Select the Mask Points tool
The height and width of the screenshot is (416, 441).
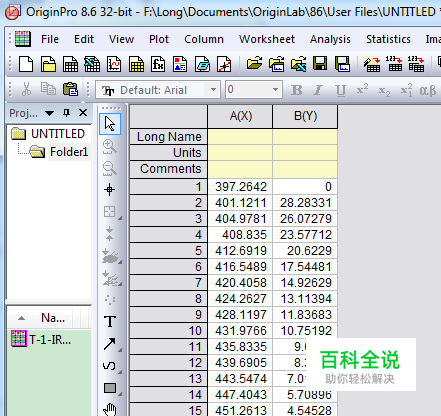110,256
